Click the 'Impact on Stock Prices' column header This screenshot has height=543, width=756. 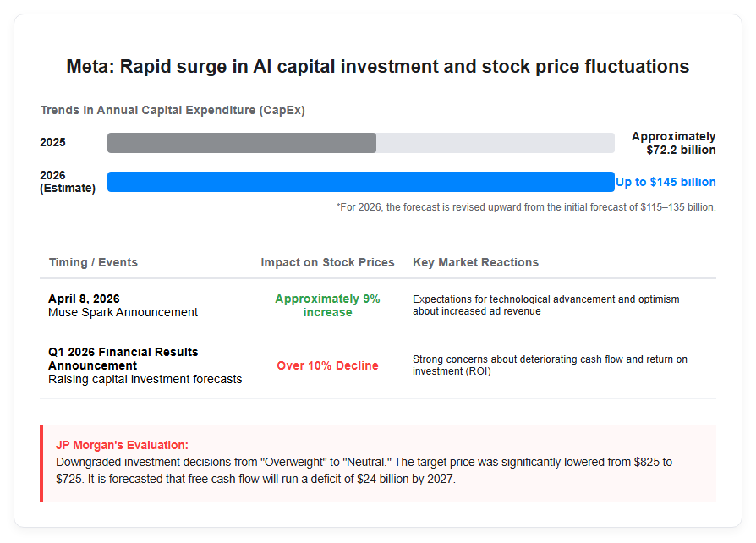tap(327, 262)
